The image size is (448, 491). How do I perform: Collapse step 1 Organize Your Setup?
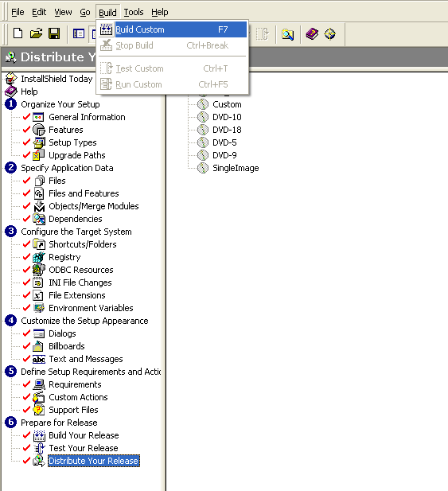click(11, 104)
